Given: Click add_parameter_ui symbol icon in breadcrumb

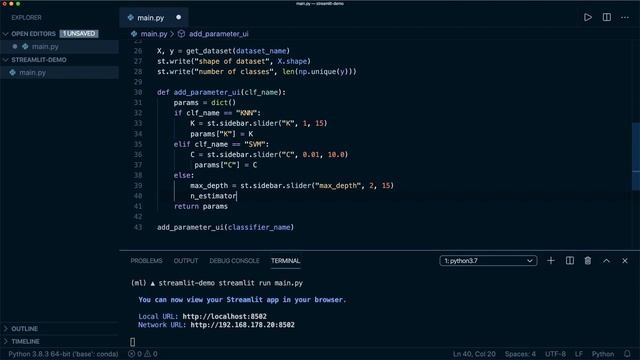Looking at the screenshot, I should (x=181, y=34).
